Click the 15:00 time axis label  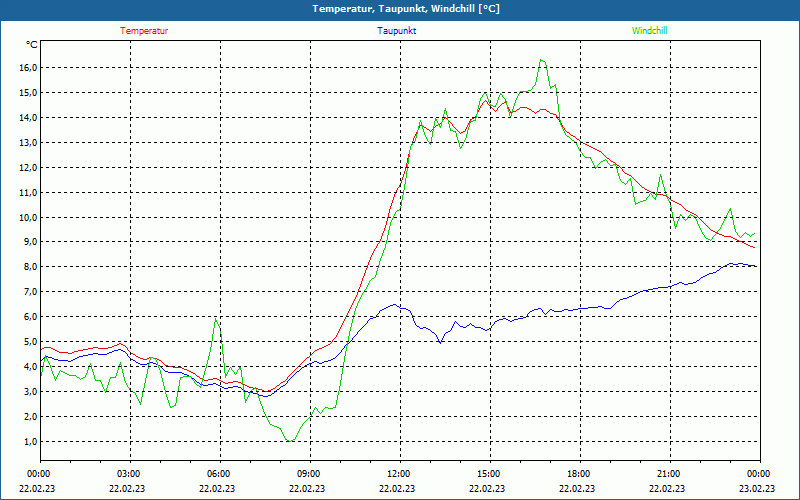[x=488, y=474]
